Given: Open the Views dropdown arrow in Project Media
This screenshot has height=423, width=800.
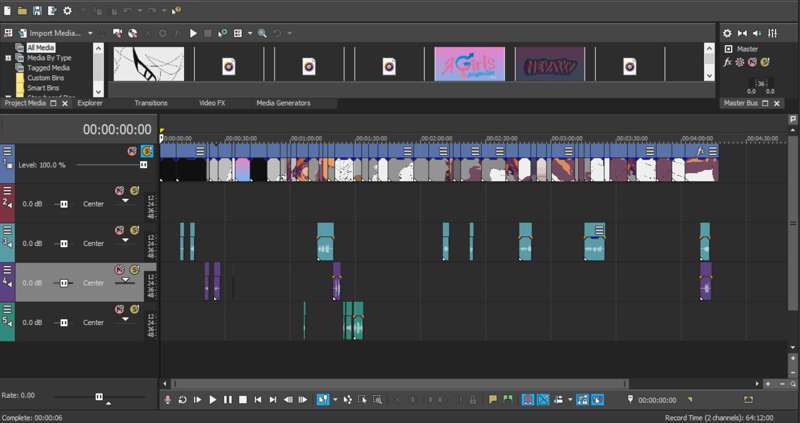Looking at the screenshot, I should [250, 33].
